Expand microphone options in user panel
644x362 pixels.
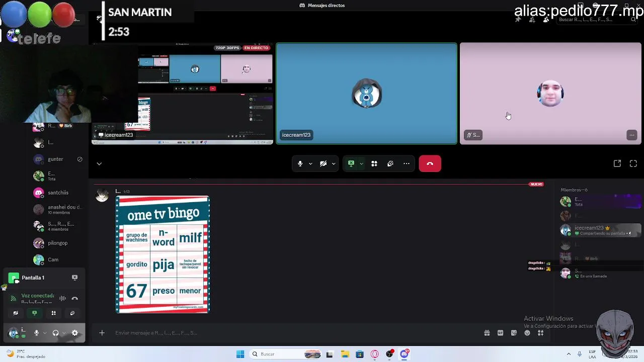[x=45, y=333]
